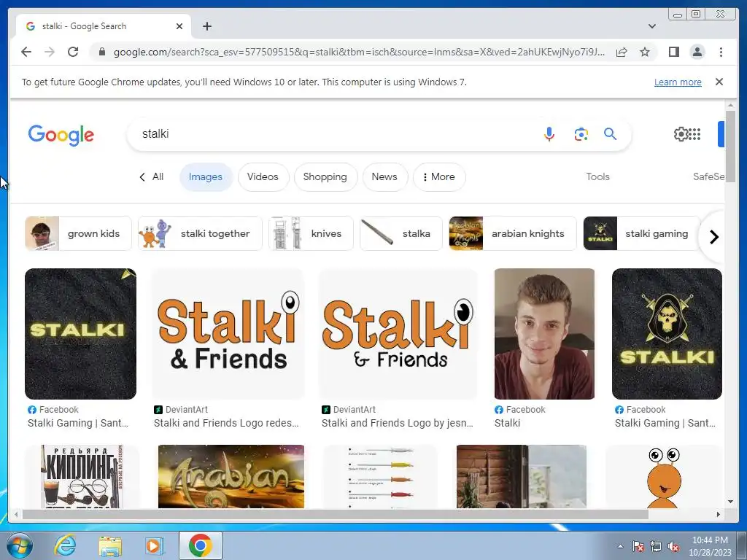Filter by grown kids suggestion chip
Image resolution: width=747 pixels, height=560 pixels.
(x=78, y=233)
